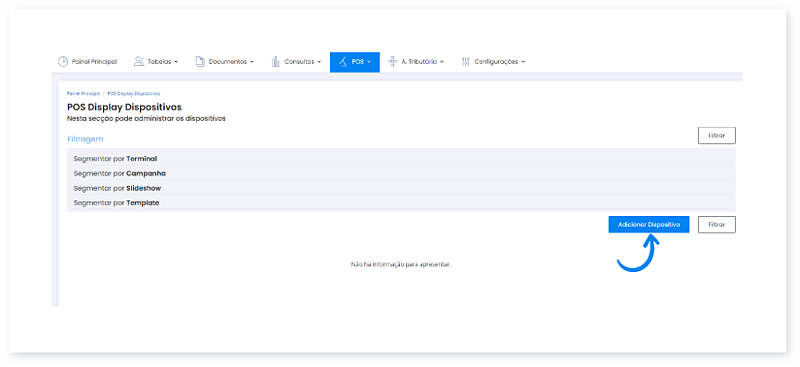Screen dimensions: 800x367
Task: Expand the Consultas dropdown arrow
Action: [x=319, y=62]
